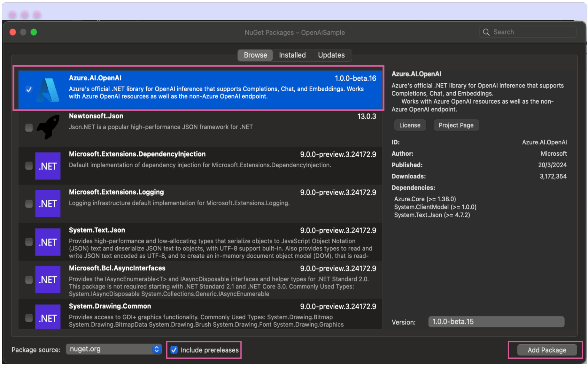The image size is (588, 366).
Task: Check the System.Drawing.Common checkbox
Action: (29, 318)
